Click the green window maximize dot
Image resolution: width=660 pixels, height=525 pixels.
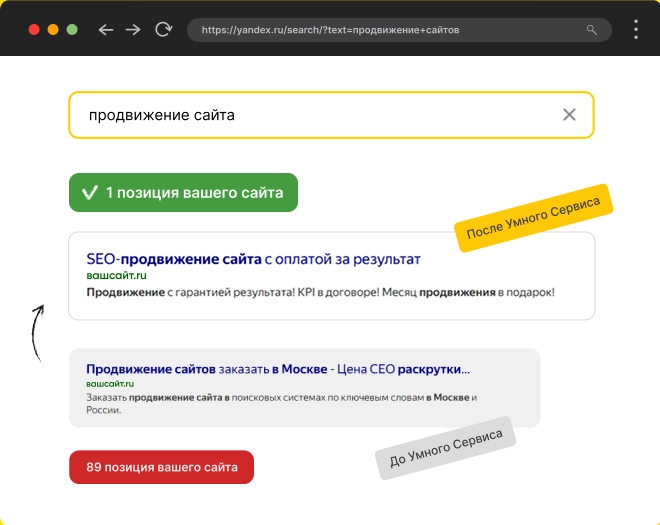[72, 30]
